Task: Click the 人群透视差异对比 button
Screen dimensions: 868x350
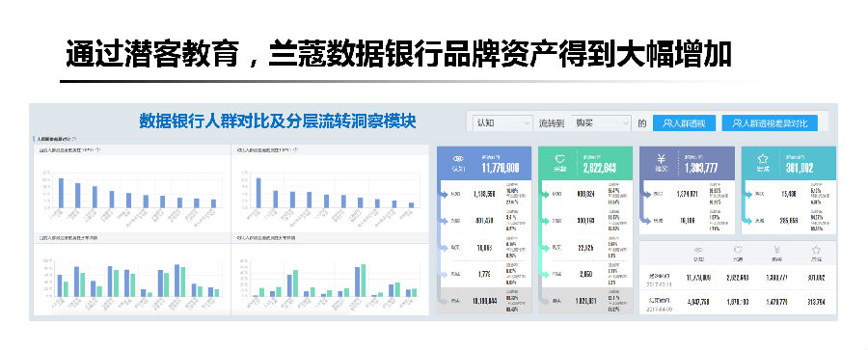Action: click(770, 123)
